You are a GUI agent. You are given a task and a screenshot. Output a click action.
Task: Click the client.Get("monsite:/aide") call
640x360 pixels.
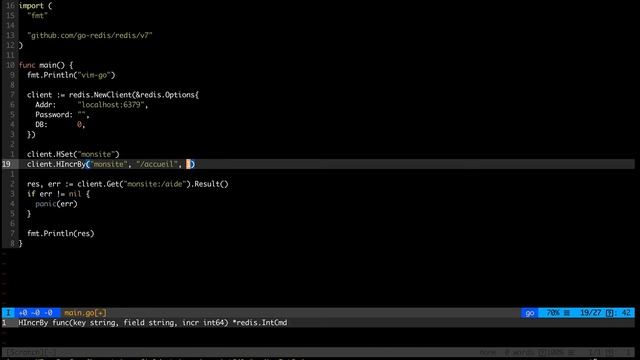(134, 184)
